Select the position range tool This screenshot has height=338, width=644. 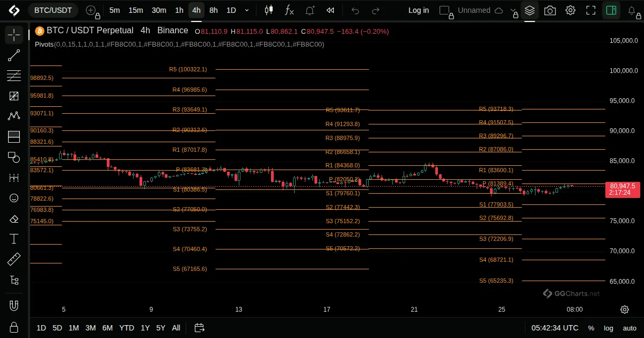click(14, 136)
